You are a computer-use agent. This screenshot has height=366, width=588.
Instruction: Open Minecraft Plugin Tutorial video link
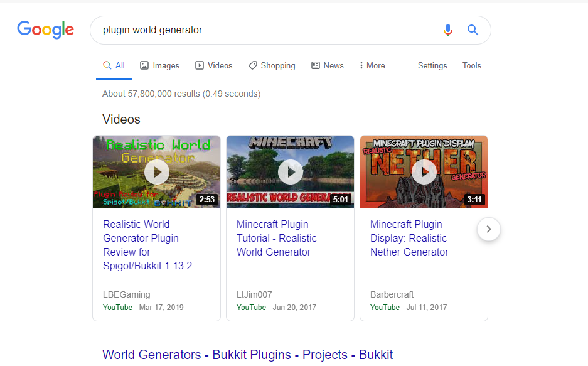click(276, 238)
